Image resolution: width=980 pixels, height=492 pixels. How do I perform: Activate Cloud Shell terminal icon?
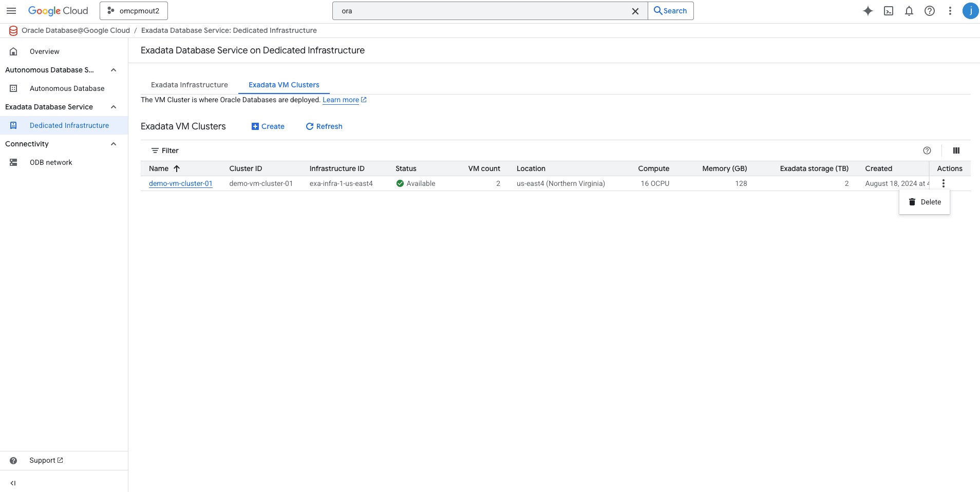[x=889, y=11]
